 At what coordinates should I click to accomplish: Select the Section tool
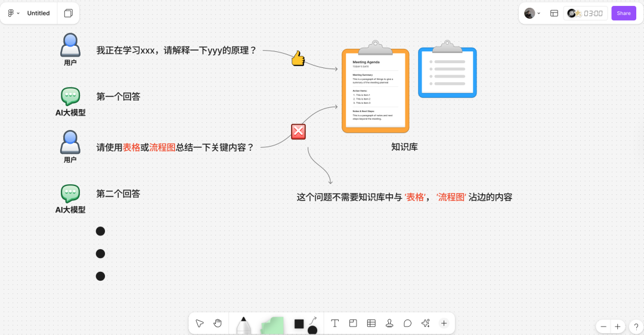tap(353, 324)
